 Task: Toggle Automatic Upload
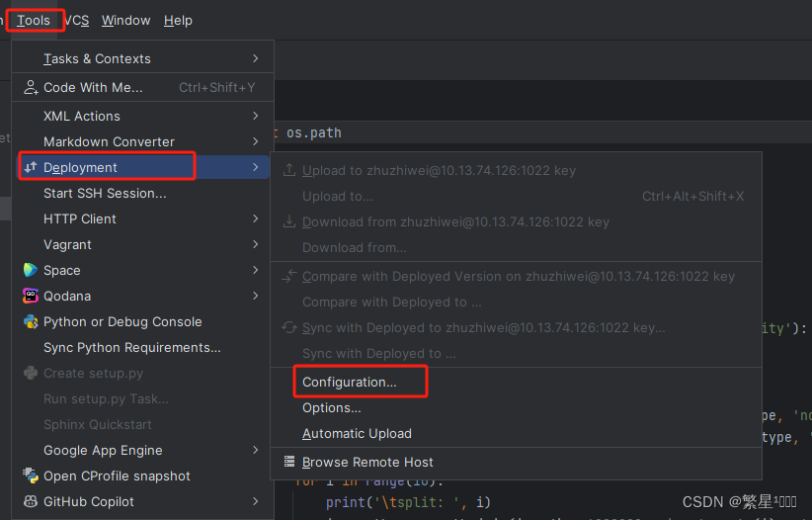click(516, 433)
